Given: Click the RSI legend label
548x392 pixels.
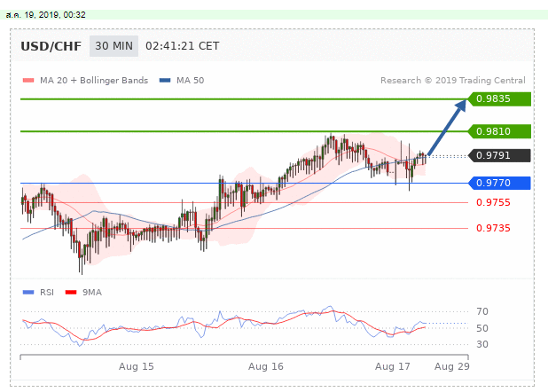Looking at the screenshot, I should [x=47, y=293].
